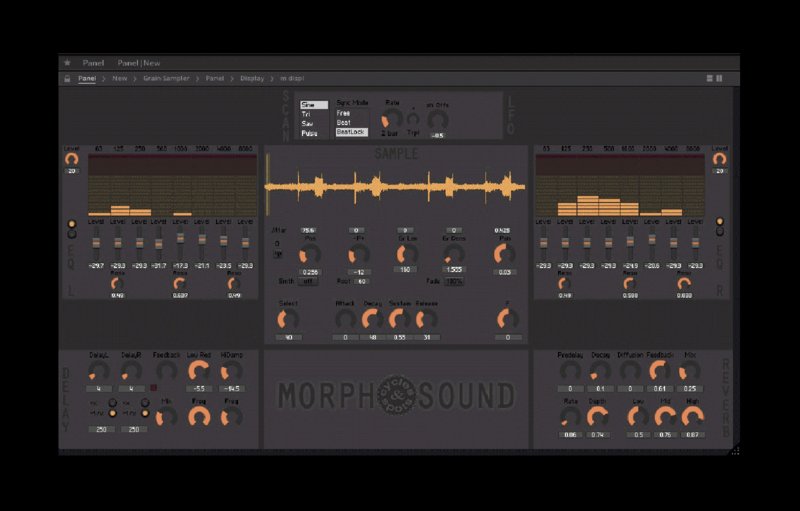Select Tri LFO waveform

314,114
